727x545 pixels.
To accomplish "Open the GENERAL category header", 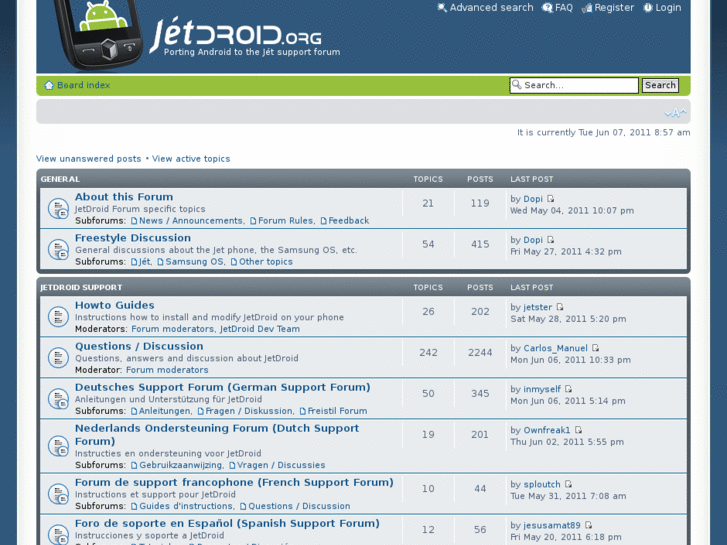I will click(60, 179).
